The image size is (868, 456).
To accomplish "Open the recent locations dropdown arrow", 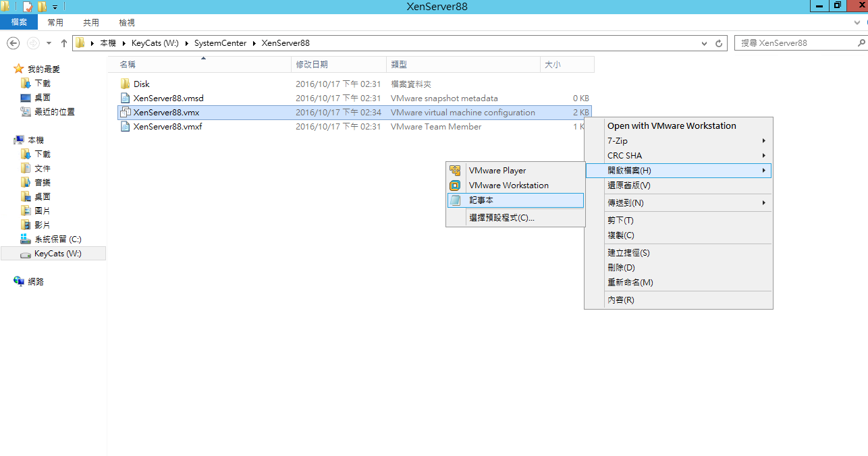I will click(x=49, y=43).
